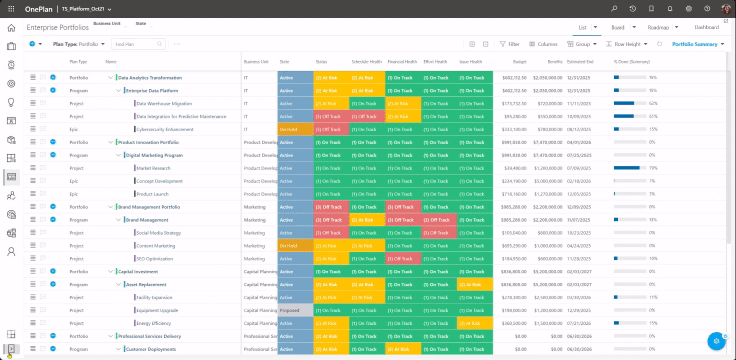This screenshot has height=360, width=736.
Task: Open the Equipment Upgrade project link
Action: 157,310
